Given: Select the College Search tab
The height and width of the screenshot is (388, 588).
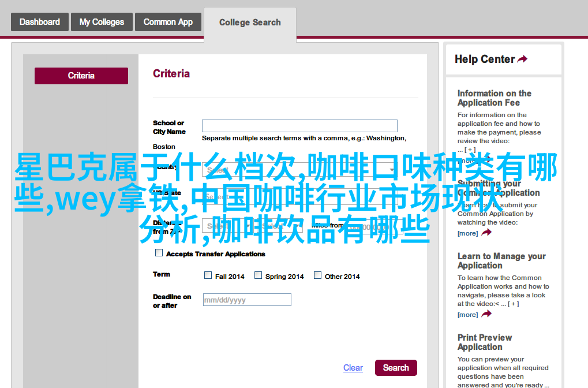Looking at the screenshot, I should click(x=250, y=23).
